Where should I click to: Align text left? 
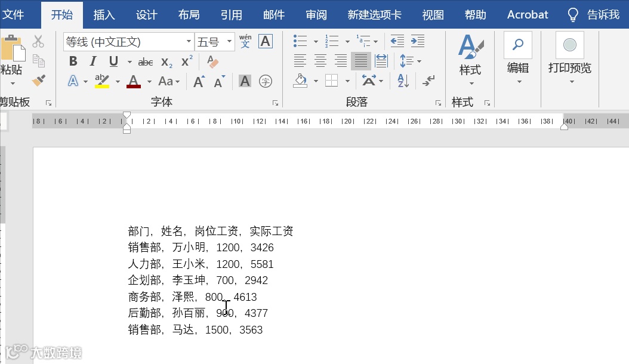pyautogui.click(x=300, y=61)
